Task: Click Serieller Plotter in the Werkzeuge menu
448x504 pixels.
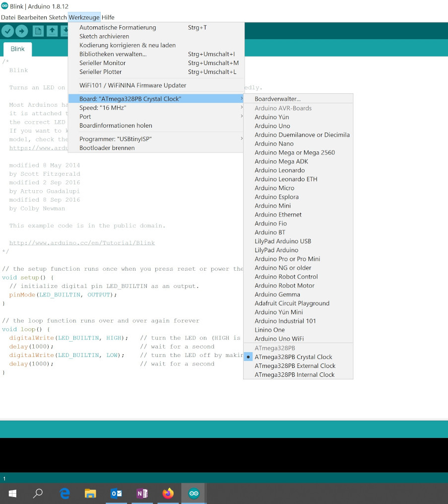Action: click(102, 72)
